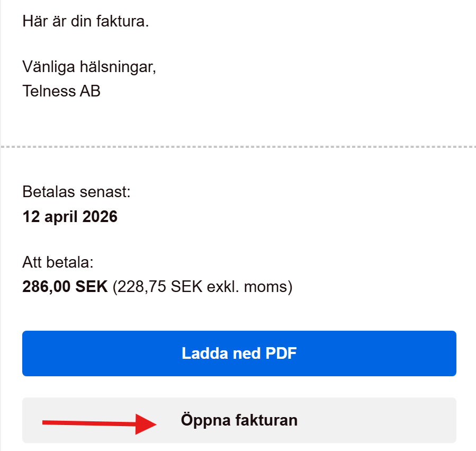Click the due date 12 april 2026
The height and width of the screenshot is (451, 476).
click(70, 216)
